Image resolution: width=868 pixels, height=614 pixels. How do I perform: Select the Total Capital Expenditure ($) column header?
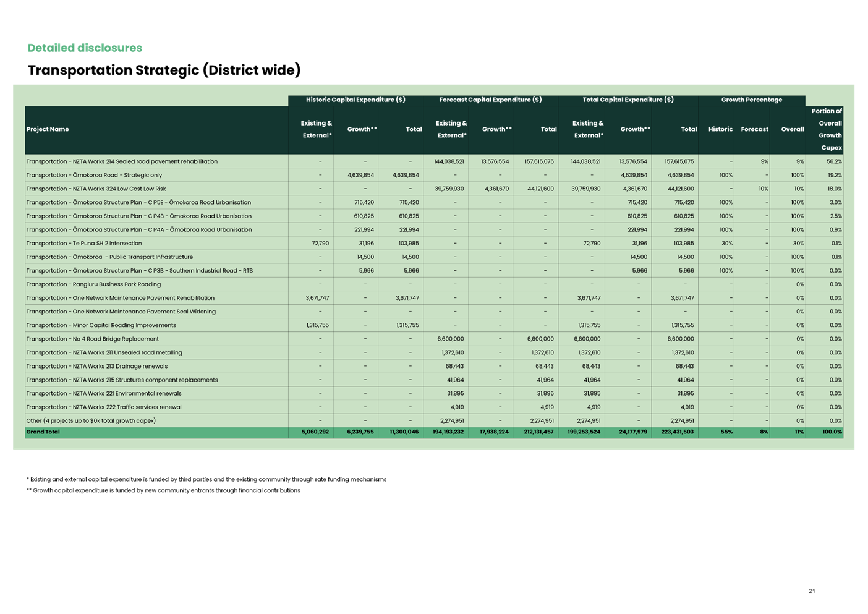(x=628, y=99)
